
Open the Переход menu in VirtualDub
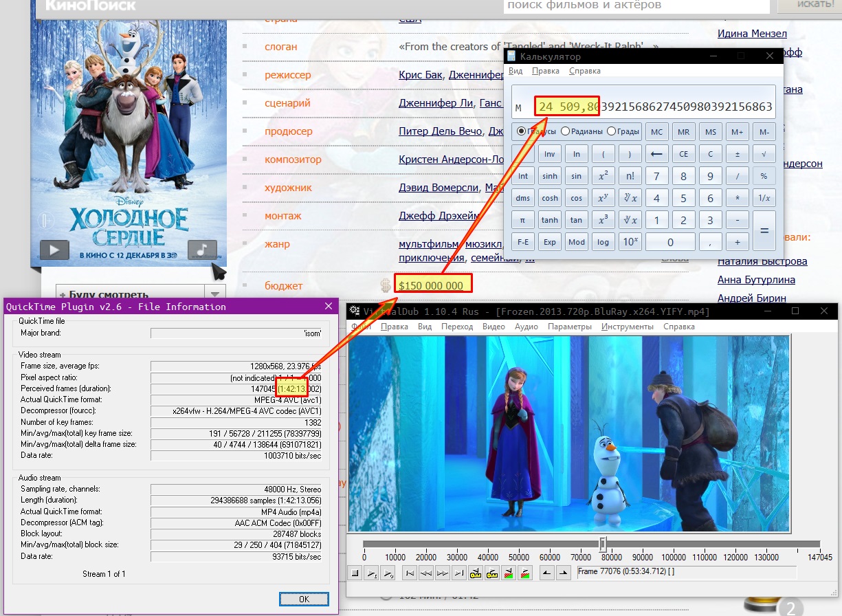click(x=457, y=327)
